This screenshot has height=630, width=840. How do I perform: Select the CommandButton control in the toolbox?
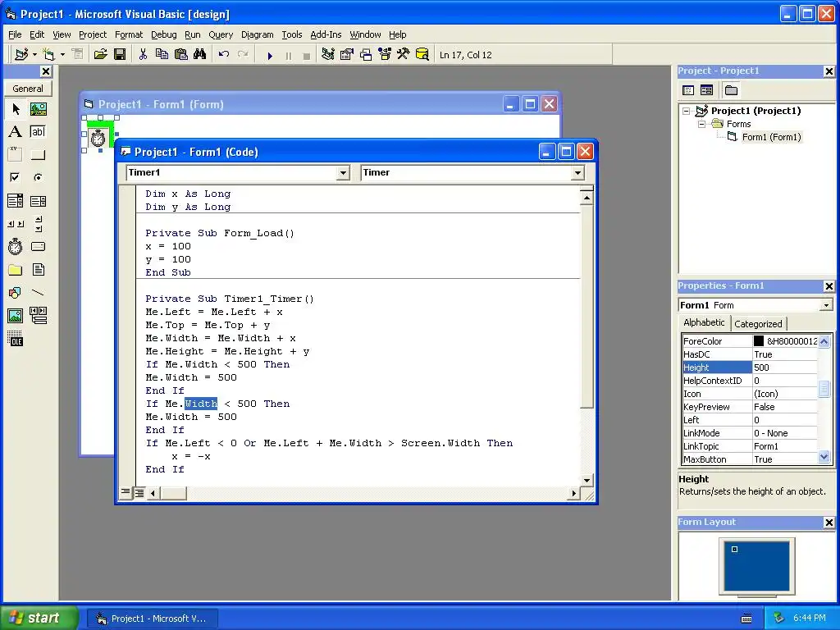coord(38,155)
